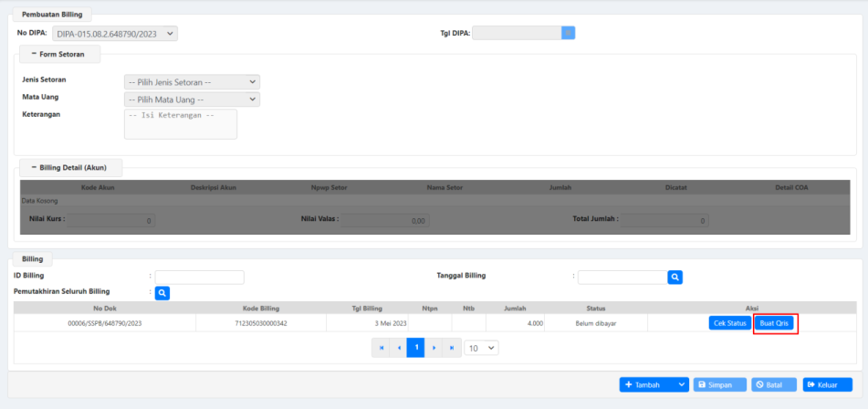Click the Batal cancel button
This screenshot has width=868, height=409.
(774, 385)
